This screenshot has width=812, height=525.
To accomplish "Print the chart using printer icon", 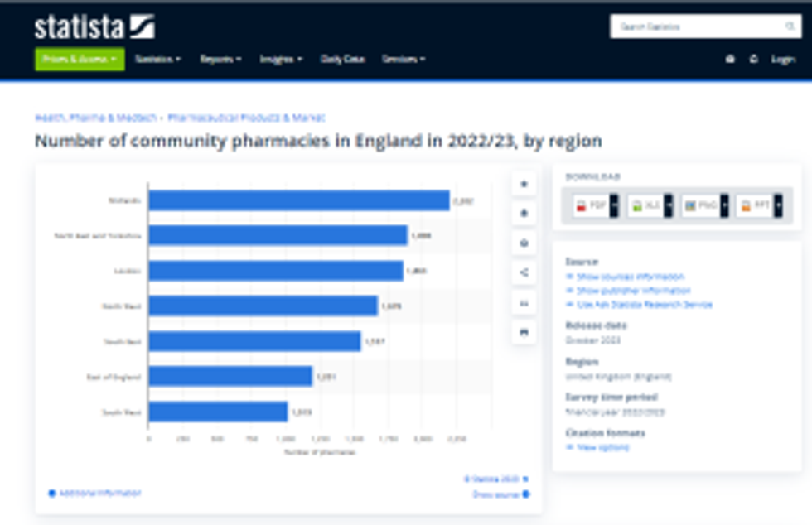I will coord(523,332).
